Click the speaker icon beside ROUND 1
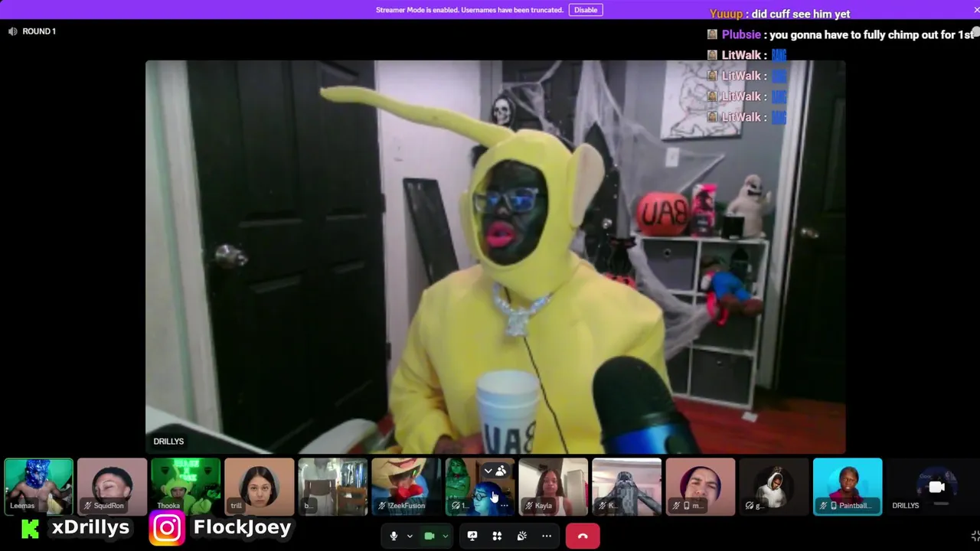The width and height of the screenshot is (980, 551). (12, 31)
